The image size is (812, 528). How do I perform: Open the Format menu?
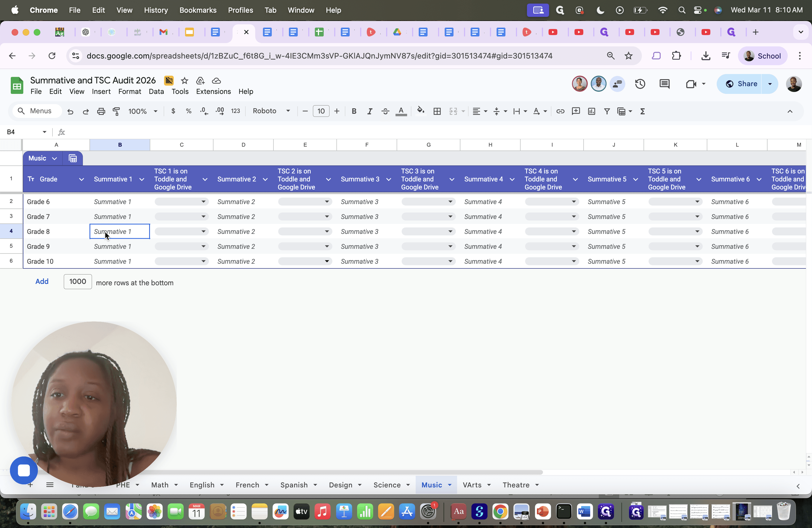pos(130,91)
